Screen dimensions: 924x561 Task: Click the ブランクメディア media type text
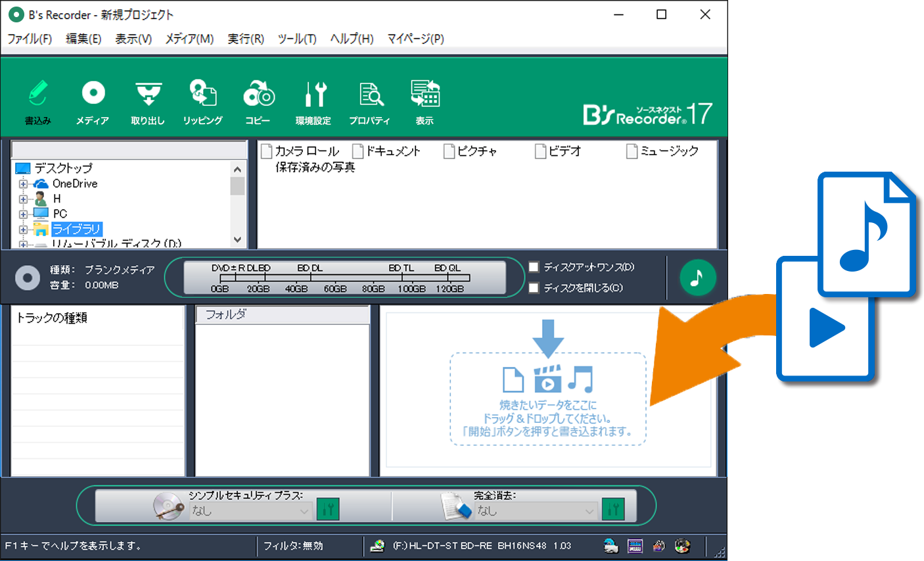point(120,270)
